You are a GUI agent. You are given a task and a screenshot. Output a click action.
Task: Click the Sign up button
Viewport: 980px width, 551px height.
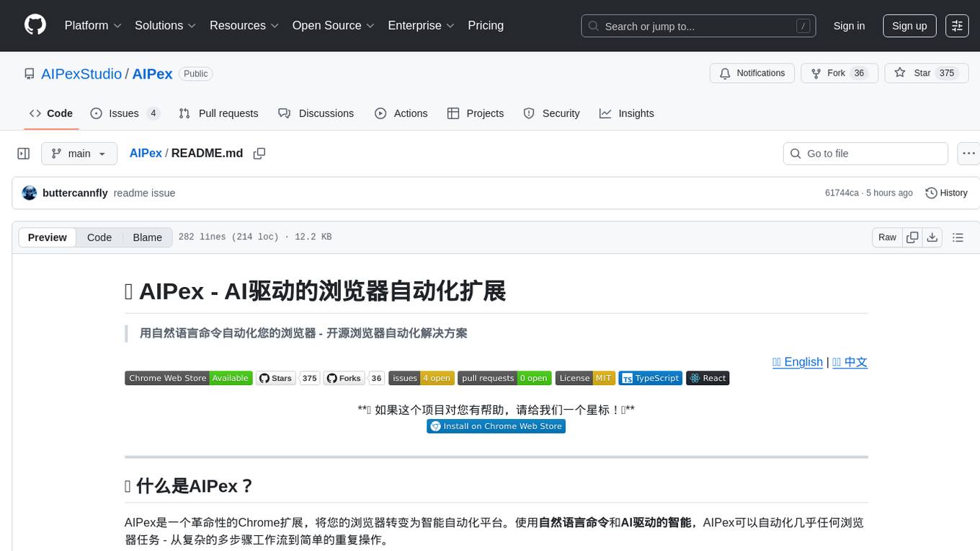[909, 26]
